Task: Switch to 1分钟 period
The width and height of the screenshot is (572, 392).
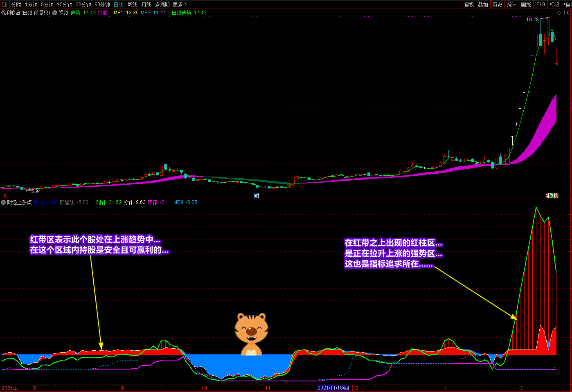Action: pos(31,4)
